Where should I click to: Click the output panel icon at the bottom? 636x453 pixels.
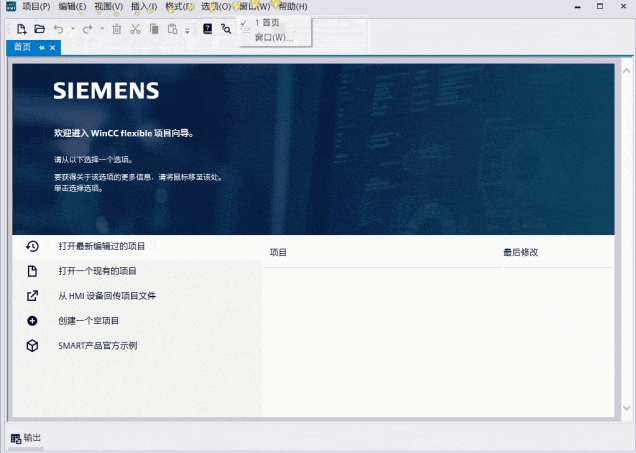click(16, 438)
